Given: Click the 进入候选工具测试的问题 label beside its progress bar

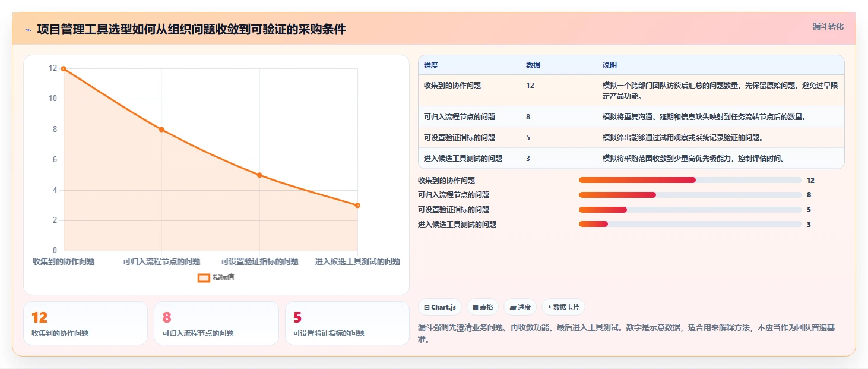Looking at the screenshot, I should click(457, 225).
